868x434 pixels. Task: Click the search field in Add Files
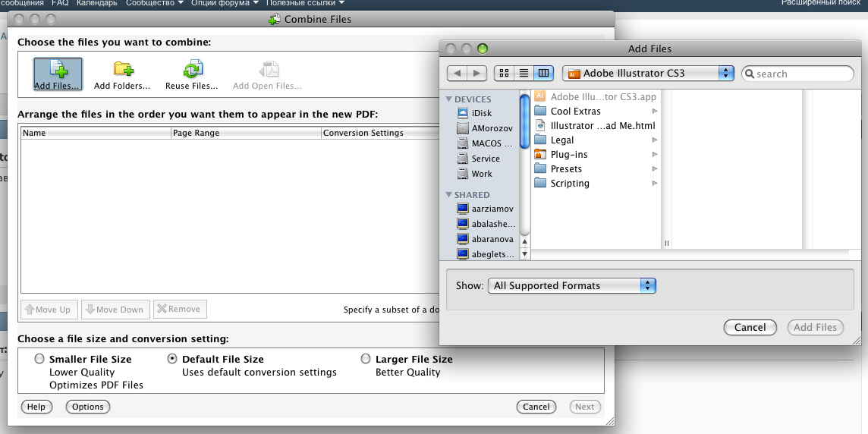pyautogui.click(x=797, y=74)
